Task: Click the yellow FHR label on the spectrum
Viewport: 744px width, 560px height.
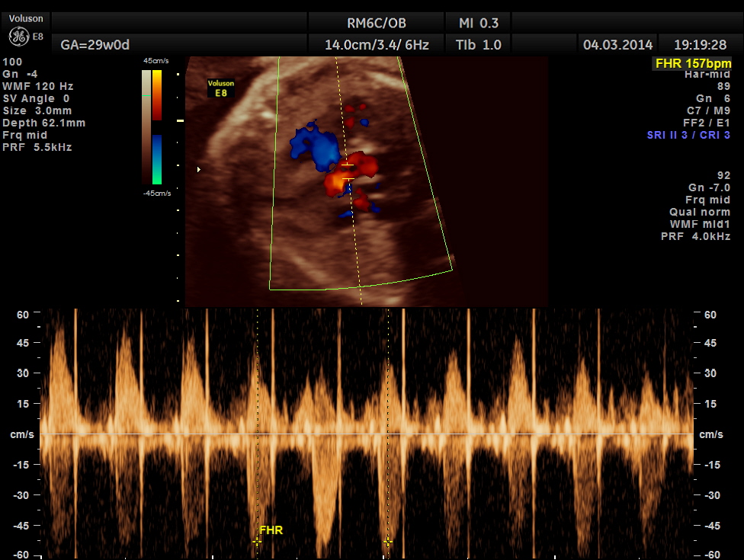Action: (271, 530)
